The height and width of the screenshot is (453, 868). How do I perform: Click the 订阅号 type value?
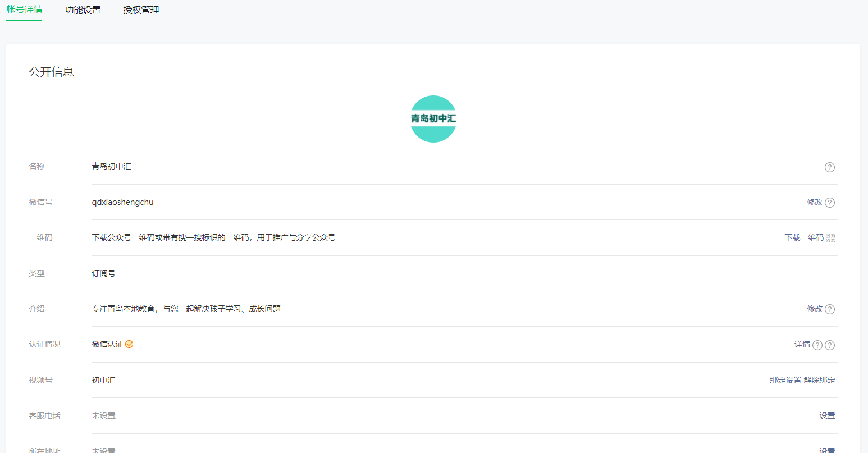103,273
